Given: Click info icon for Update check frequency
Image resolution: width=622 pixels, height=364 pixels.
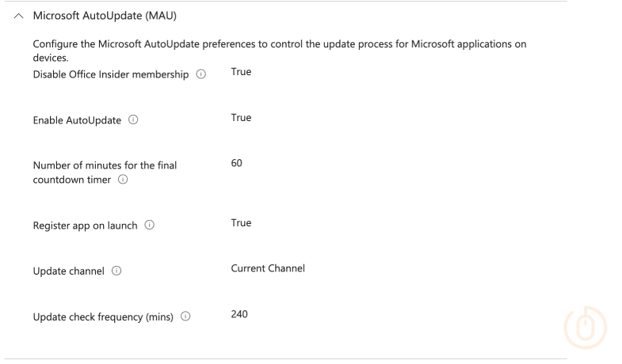Looking at the screenshot, I should 185,317.
